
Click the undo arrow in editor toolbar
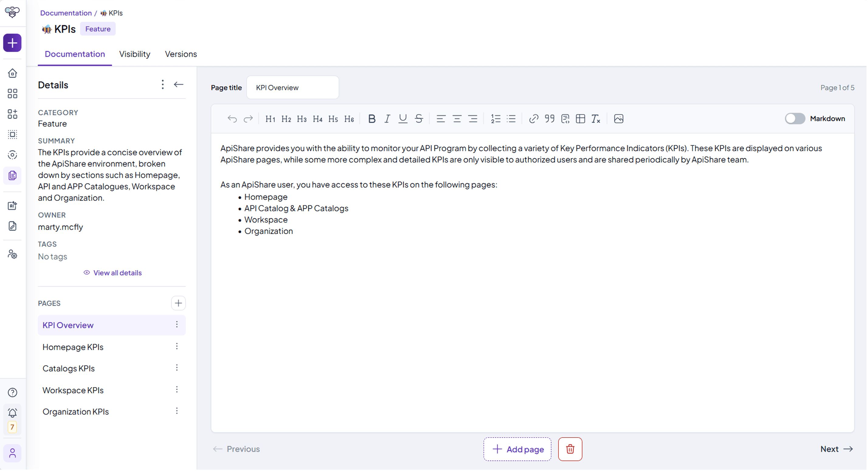[x=232, y=119]
